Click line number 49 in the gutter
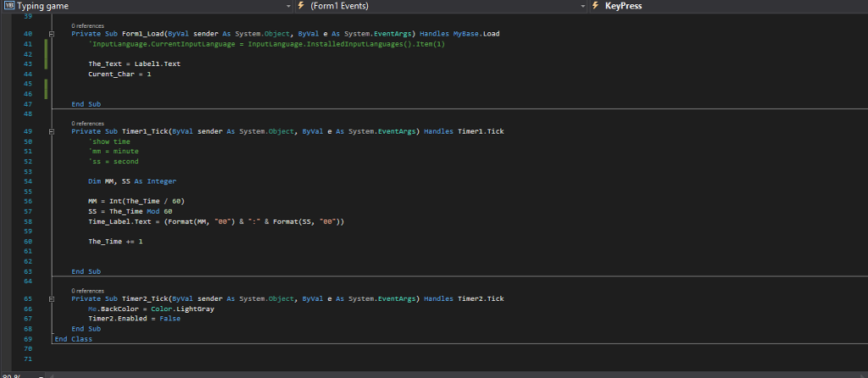This screenshot has width=868, height=378. pos(28,131)
